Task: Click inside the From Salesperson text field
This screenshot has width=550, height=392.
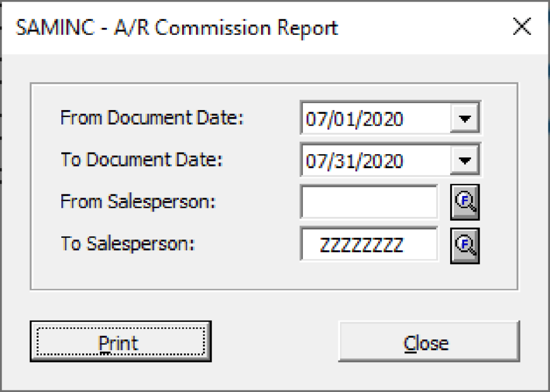Action: [368, 202]
